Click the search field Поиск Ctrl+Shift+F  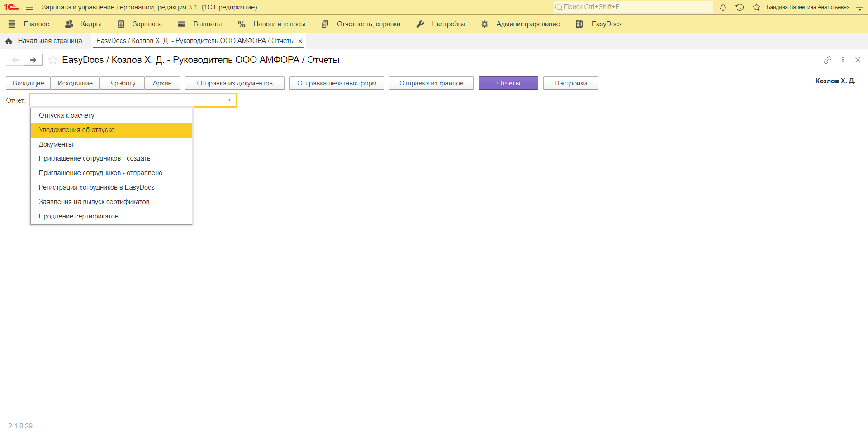point(633,7)
